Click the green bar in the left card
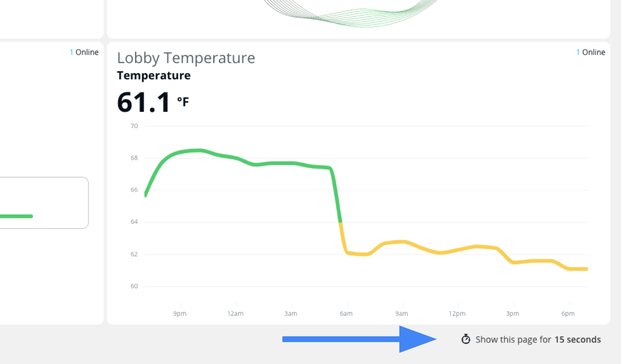 point(17,216)
